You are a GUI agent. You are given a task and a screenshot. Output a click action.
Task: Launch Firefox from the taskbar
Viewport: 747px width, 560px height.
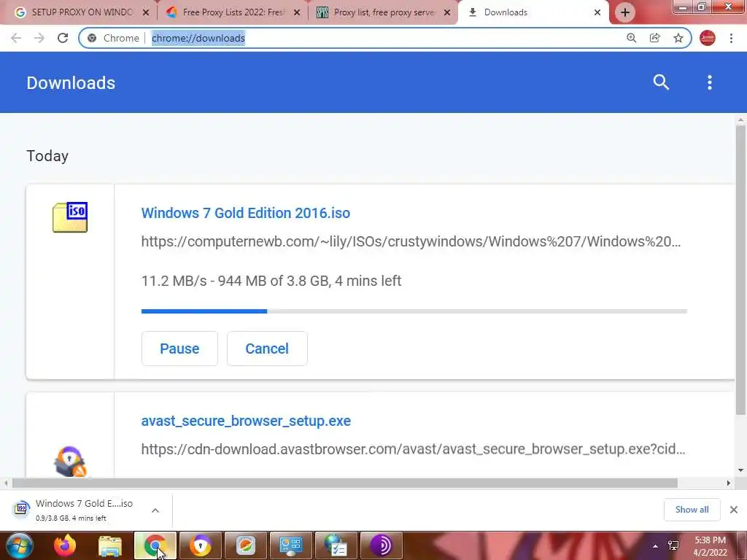[x=65, y=545]
